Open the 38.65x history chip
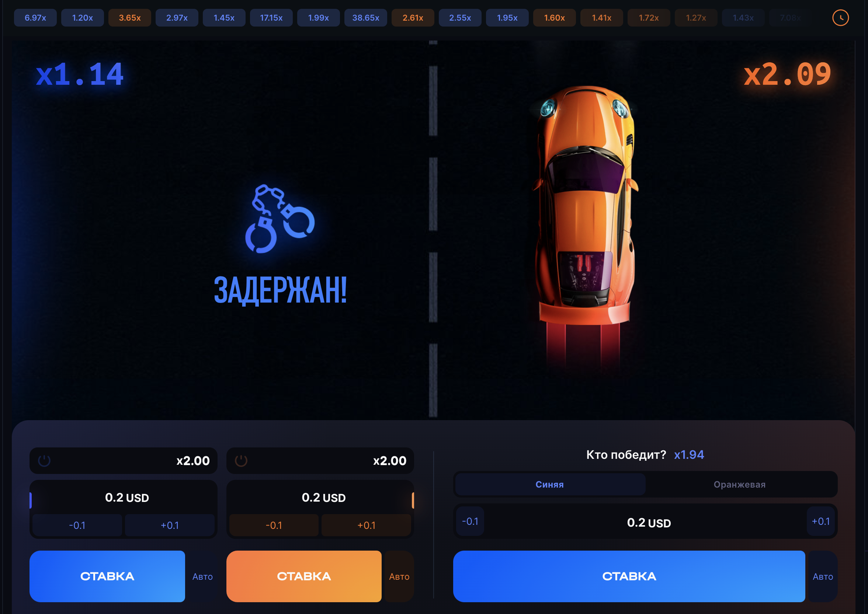The height and width of the screenshot is (614, 868). [366, 18]
